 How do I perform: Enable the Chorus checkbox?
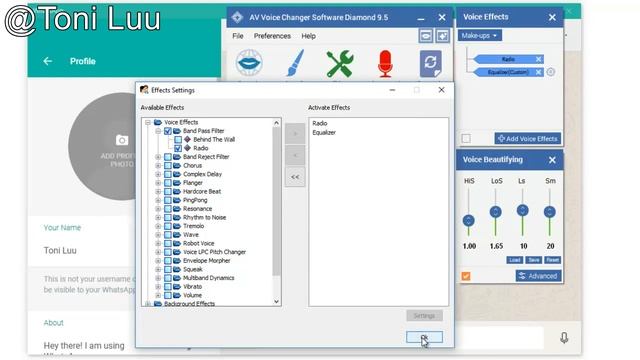168,166
